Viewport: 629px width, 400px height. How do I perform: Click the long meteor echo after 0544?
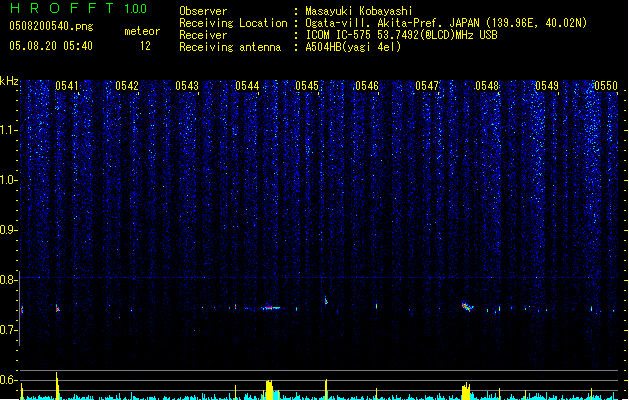(x=271, y=308)
